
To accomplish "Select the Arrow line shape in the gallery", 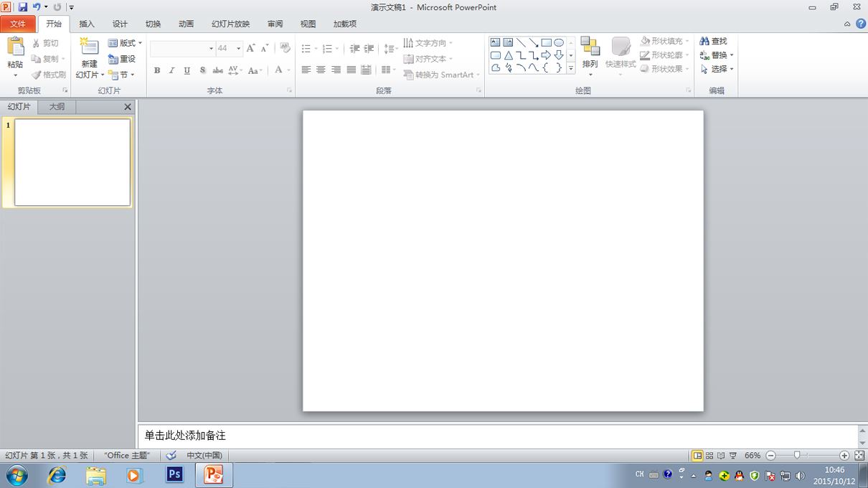I will (534, 42).
